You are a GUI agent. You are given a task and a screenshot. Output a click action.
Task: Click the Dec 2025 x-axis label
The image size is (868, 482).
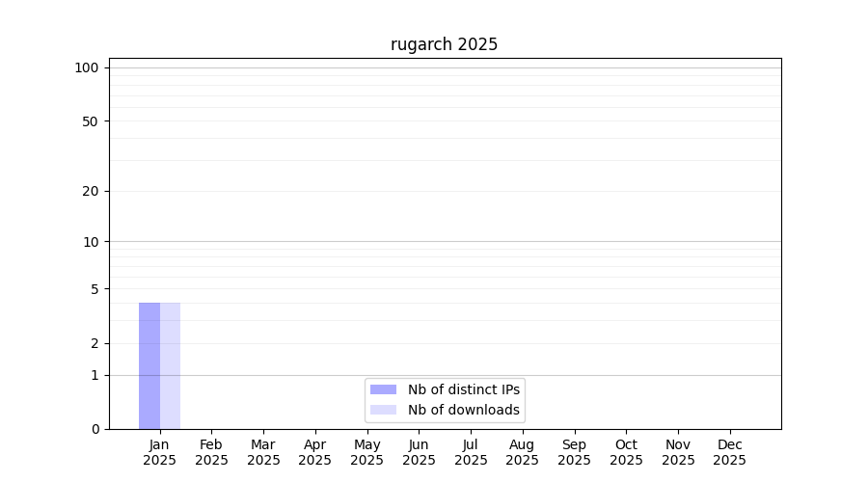coord(729,452)
